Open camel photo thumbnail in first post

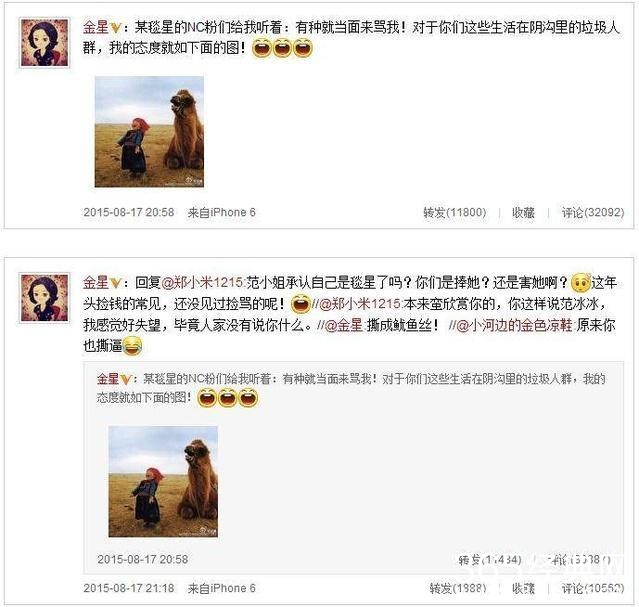[149, 132]
